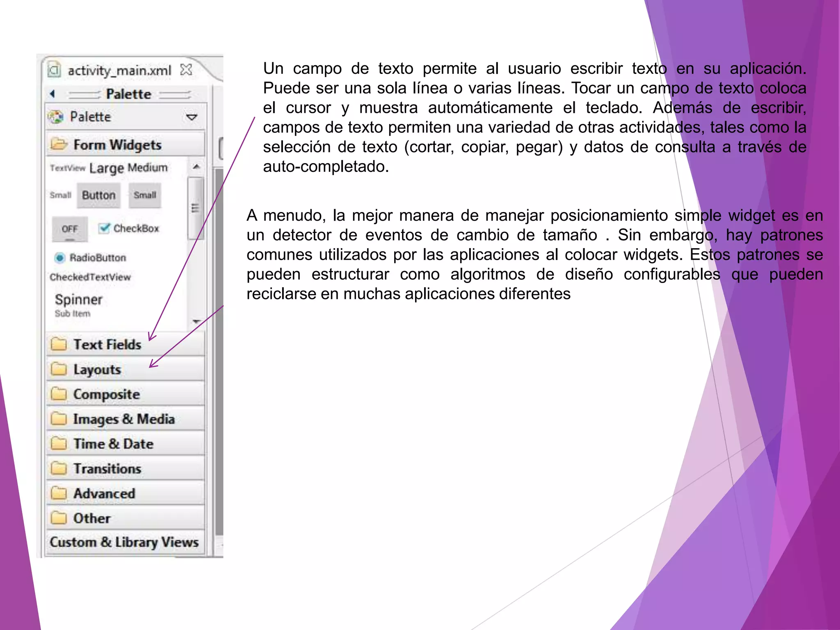Choose the Button widget
This screenshot has height=630, width=840.
click(x=99, y=195)
